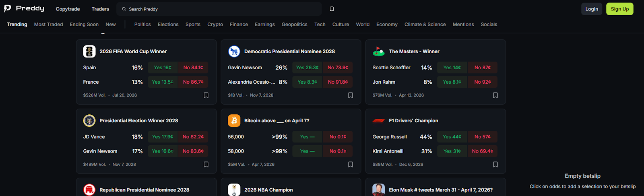Select the Geopolitics category

click(x=295, y=25)
